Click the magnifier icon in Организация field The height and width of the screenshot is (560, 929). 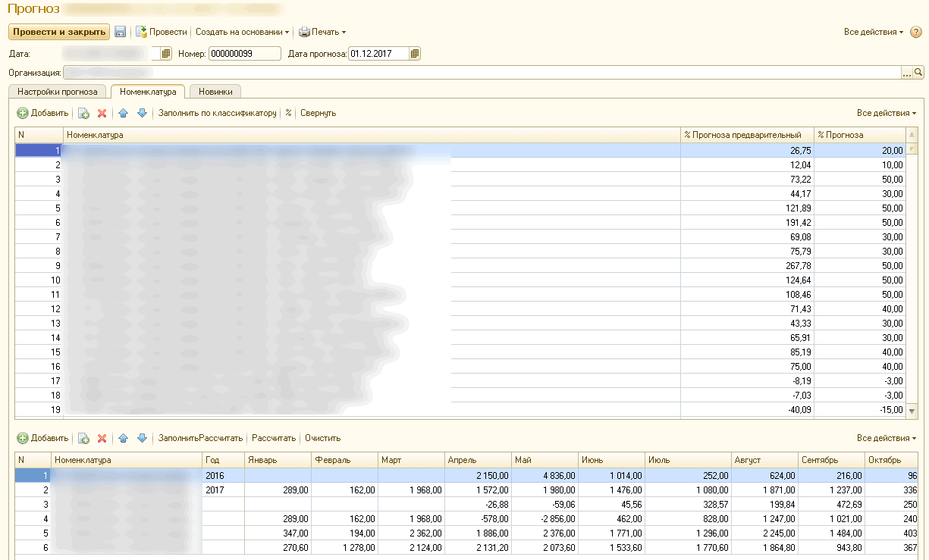pyautogui.click(x=918, y=72)
